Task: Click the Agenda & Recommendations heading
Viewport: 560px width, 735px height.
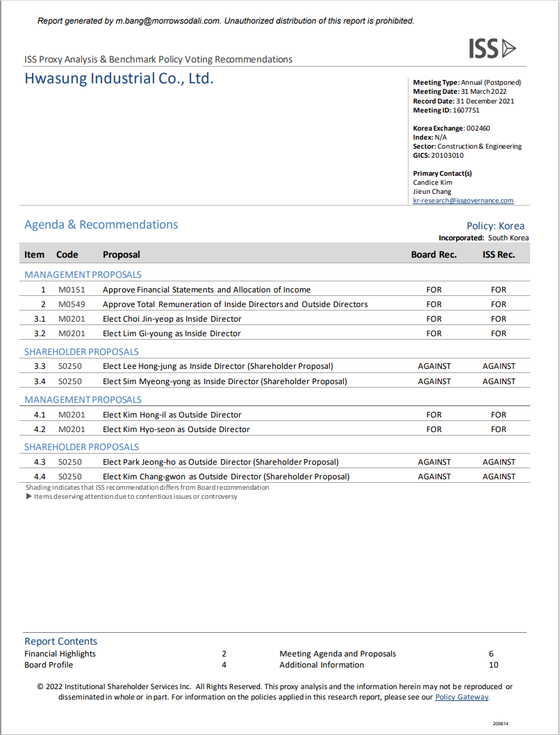Action: click(x=101, y=225)
